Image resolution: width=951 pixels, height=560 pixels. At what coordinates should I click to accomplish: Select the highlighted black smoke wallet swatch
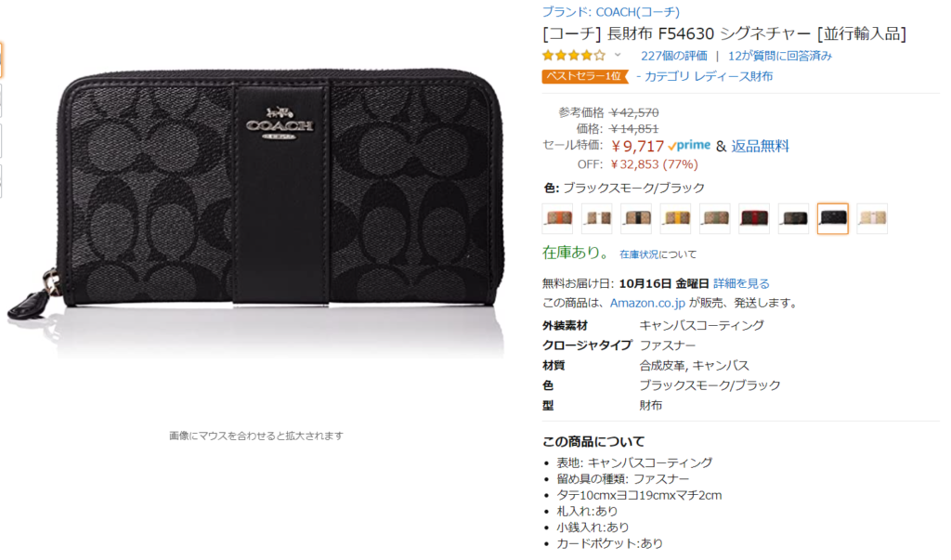(x=833, y=218)
